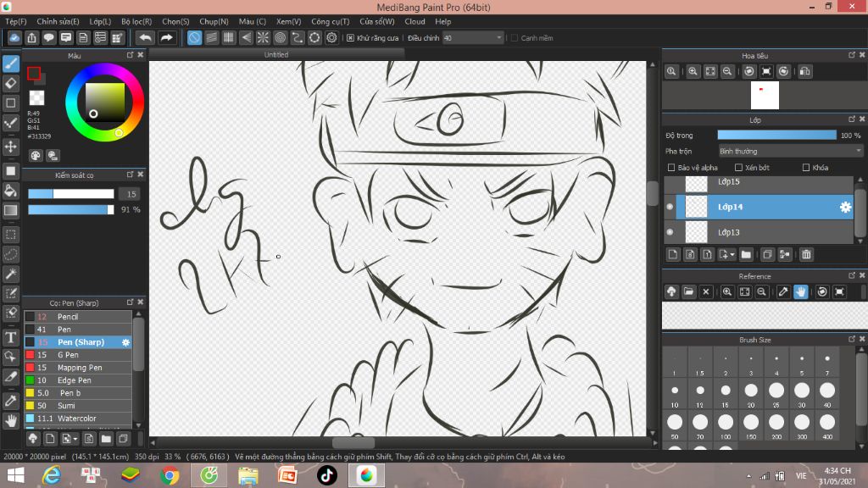Create a new layer folder

pos(746,254)
